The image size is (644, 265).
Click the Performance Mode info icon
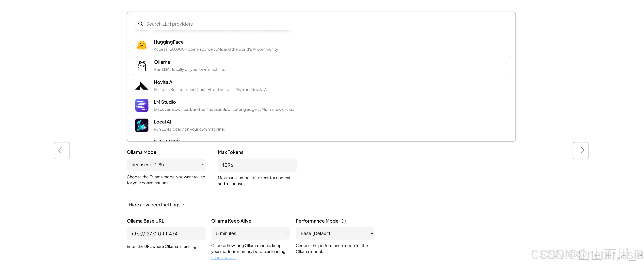(344, 221)
